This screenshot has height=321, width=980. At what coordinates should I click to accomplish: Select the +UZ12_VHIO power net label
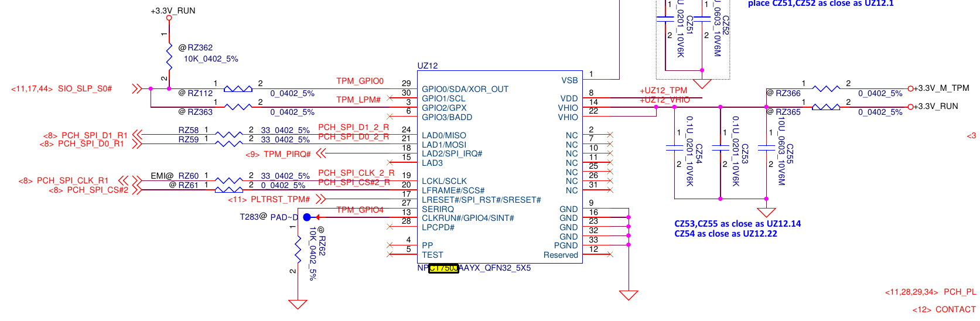point(665,100)
